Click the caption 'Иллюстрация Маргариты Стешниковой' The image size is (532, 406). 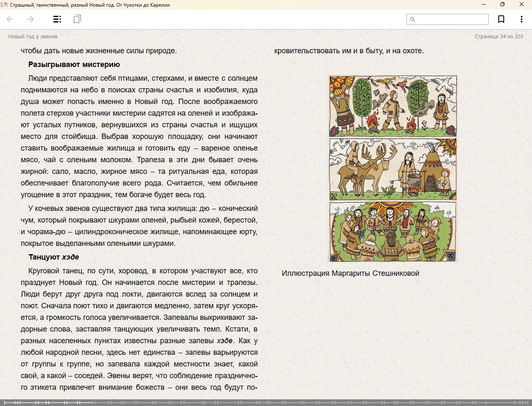(x=350, y=273)
